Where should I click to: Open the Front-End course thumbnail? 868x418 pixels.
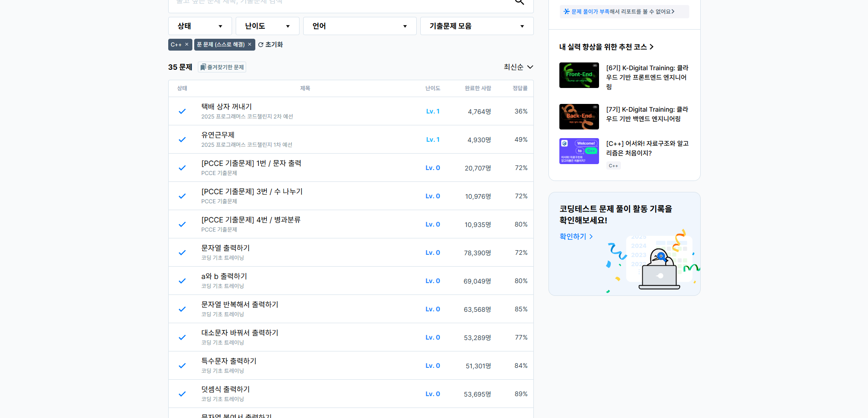pyautogui.click(x=579, y=75)
